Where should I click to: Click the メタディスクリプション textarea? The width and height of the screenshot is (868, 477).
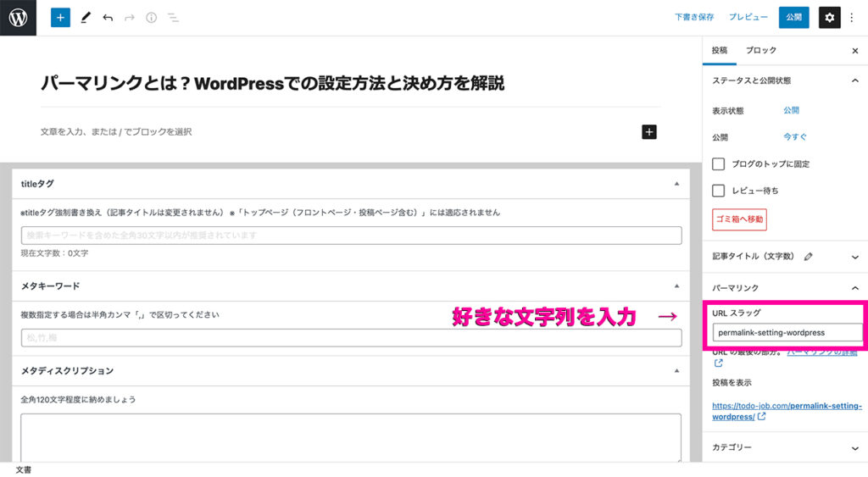point(351,437)
